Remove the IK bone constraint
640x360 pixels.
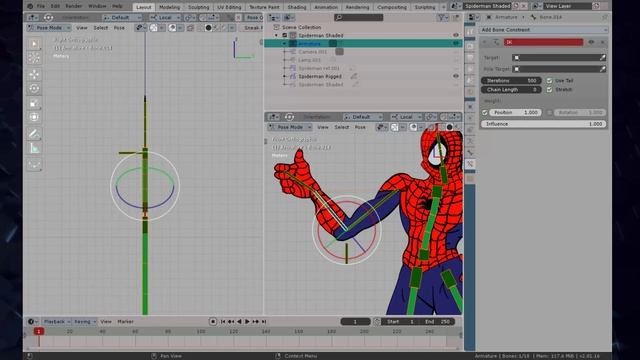[602, 42]
